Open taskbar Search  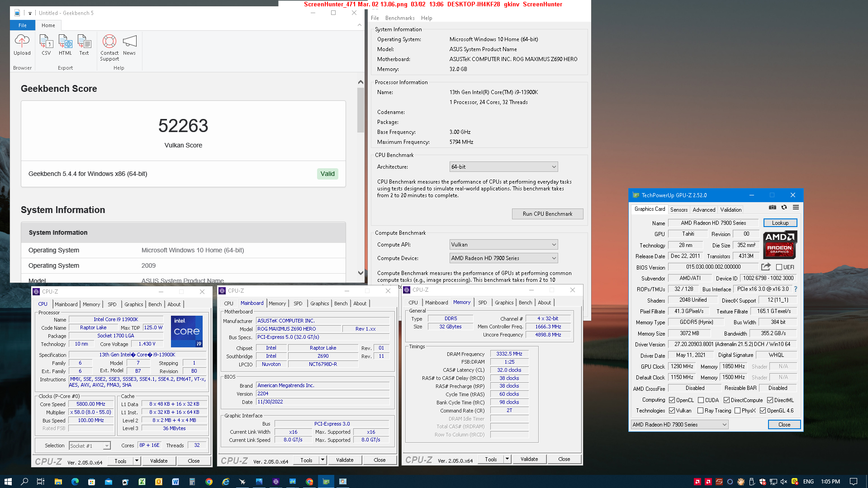24,482
